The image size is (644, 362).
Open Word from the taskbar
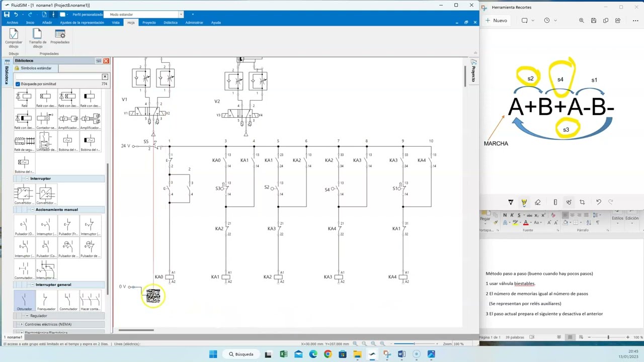pos(401,354)
